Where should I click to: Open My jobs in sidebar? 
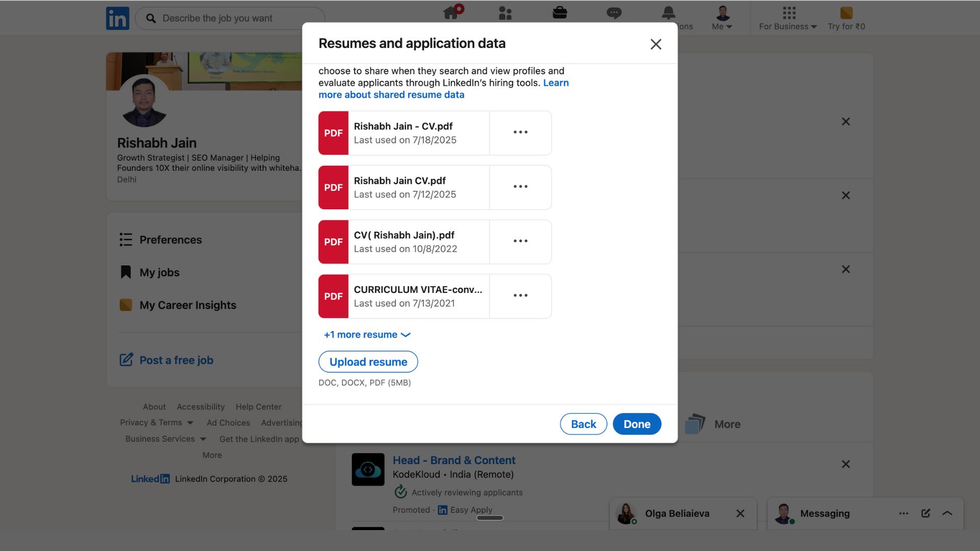coord(159,272)
